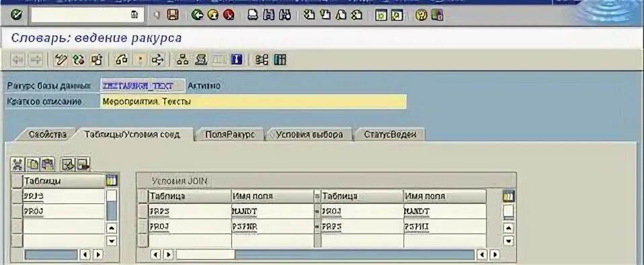This screenshot has width=644, height=265.
Task: Select first JOIN row via row selector
Action: pyautogui.click(x=143, y=212)
